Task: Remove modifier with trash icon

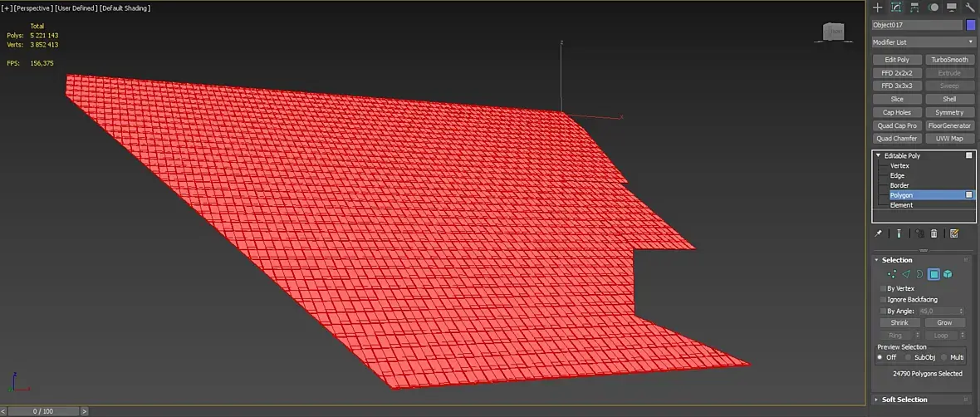Action: (x=934, y=233)
